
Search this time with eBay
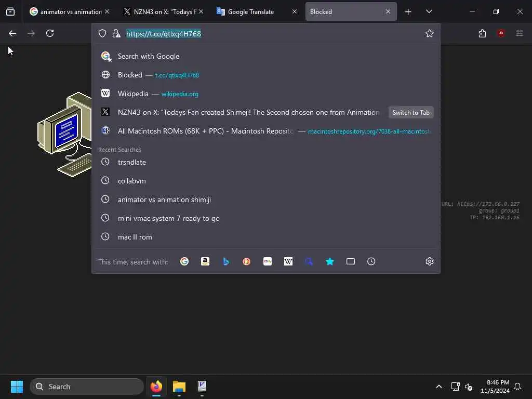268,262
